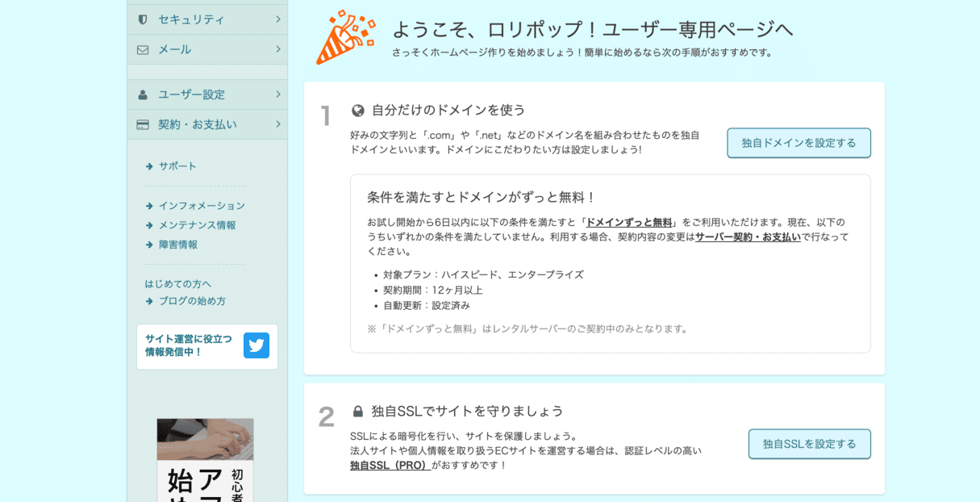
Task: Click the credit card icon beside 契約・お支払い
Action: [x=143, y=124]
